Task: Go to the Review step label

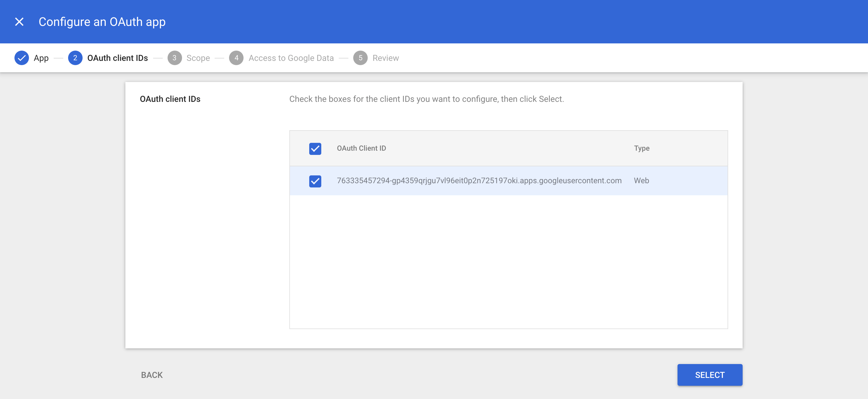Action: (x=385, y=58)
